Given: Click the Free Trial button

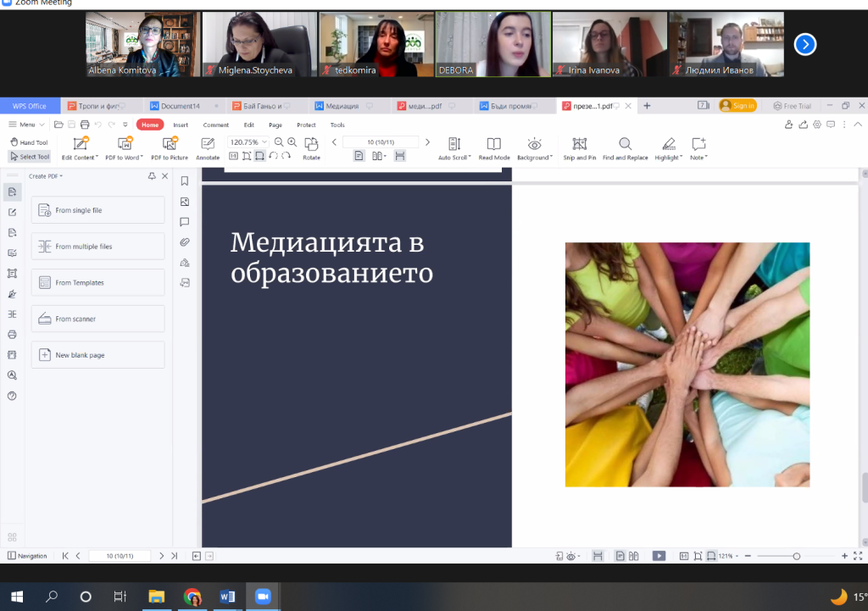Looking at the screenshot, I should click(x=793, y=106).
